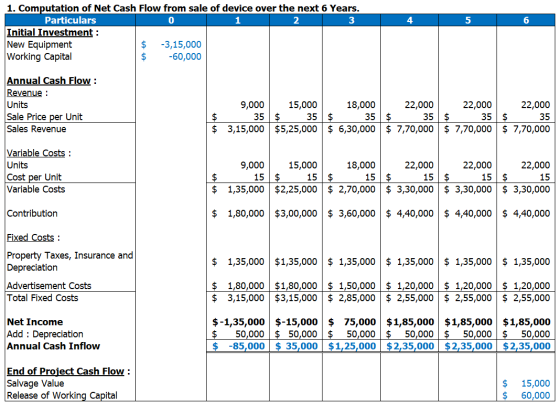Click Contribution value $3,00,000
Viewport: 560px width, 405px height.
296,214
